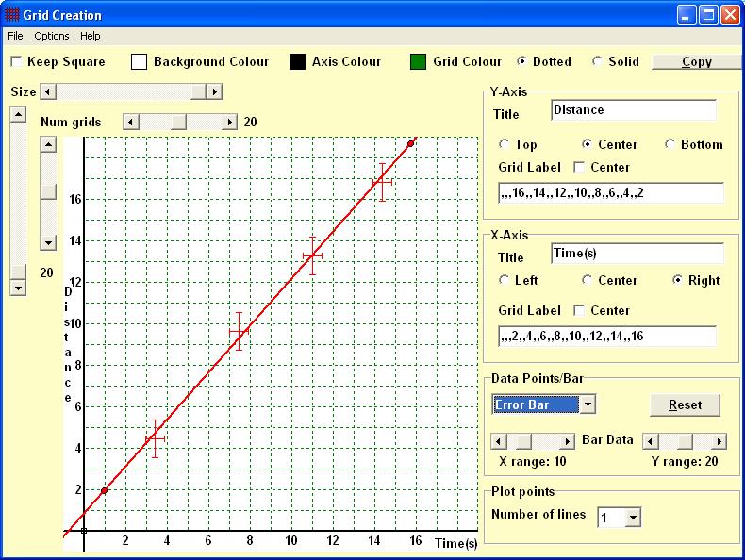
Task: Pick the Grid Colour swatch
Action: [x=418, y=61]
